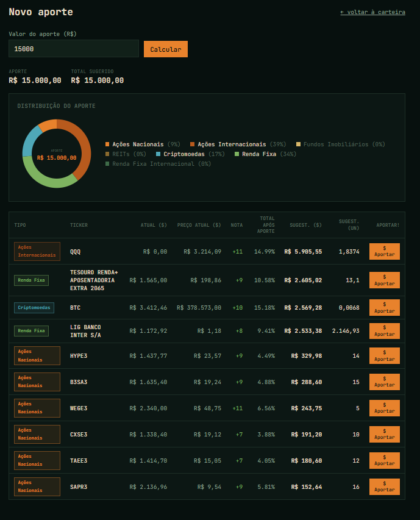Hit the Aportar button for WEGE3
Viewport: 420px width, 520px height.
coord(384,408)
